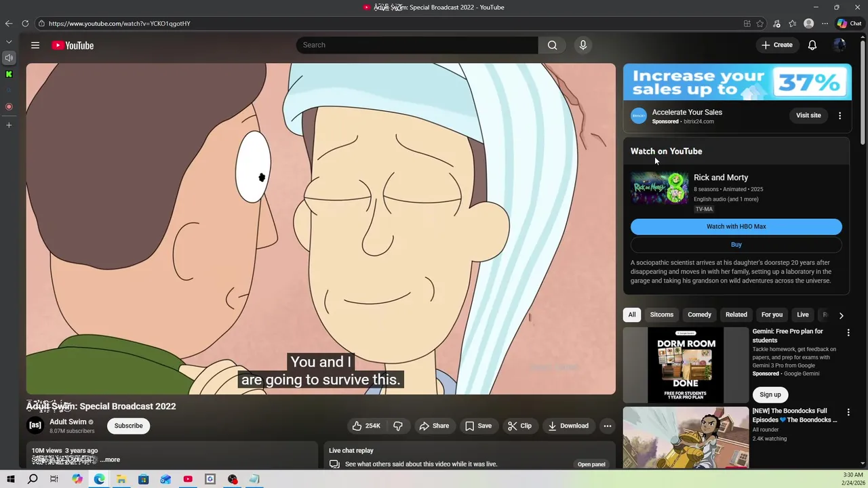Add page to favorites with the star
The height and width of the screenshot is (488, 868).
(760, 23)
